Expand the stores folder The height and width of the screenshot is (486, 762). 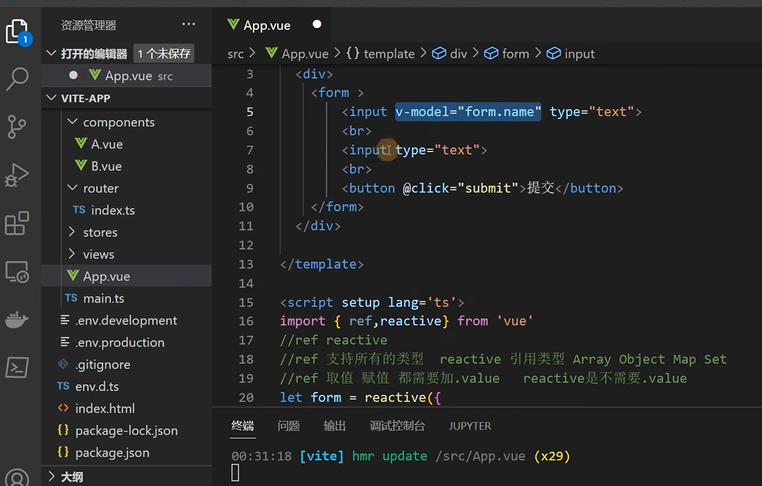point(72,232)
